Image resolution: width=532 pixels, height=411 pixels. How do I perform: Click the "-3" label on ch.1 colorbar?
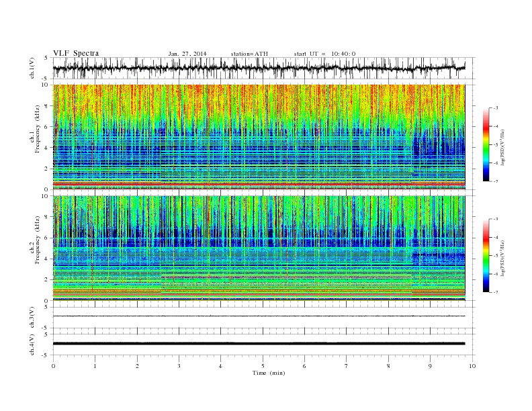(495, 108)
